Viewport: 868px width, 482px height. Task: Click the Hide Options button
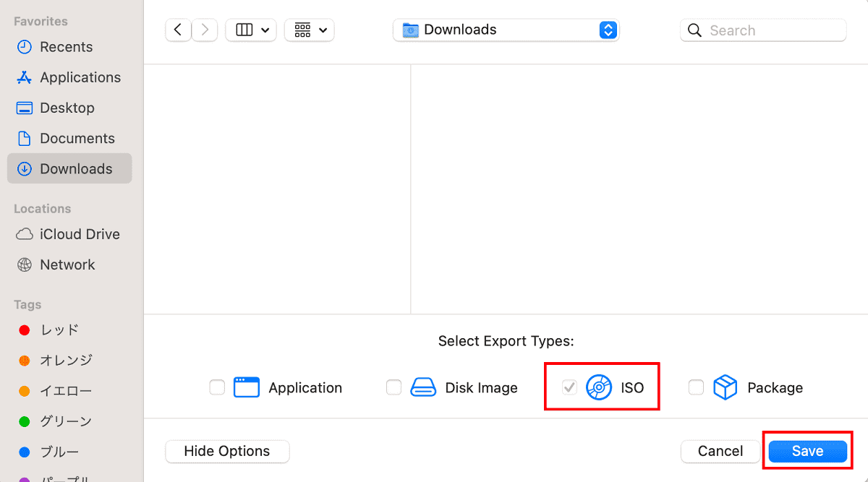(227, 451)
